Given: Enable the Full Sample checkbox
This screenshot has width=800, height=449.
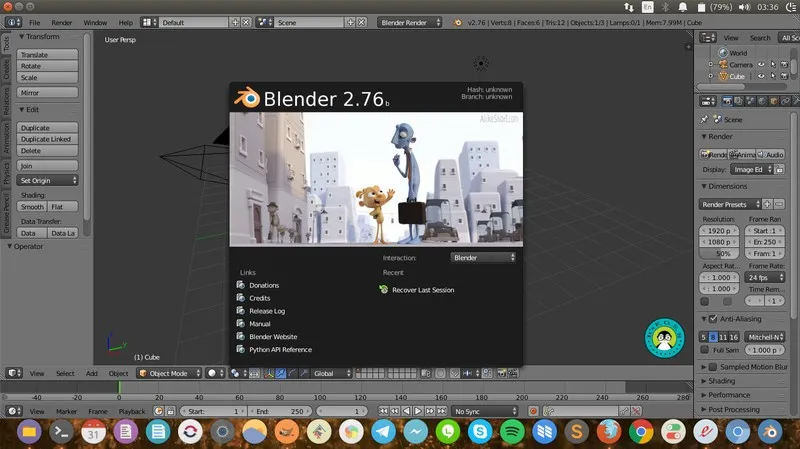Looking at the screenshot, I should (704, 350).
